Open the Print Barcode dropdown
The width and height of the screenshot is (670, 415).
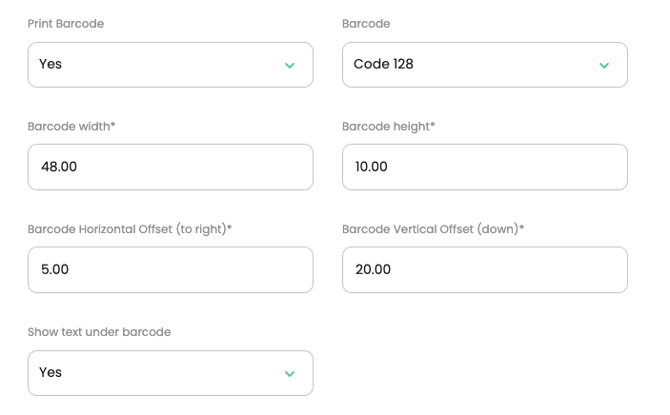pos(170,65)
